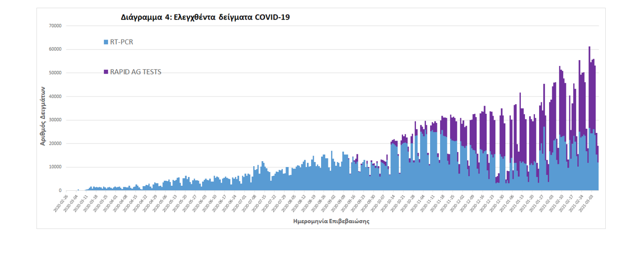
Task: Select the 30000 value on the y-axis
Action: 55,120
